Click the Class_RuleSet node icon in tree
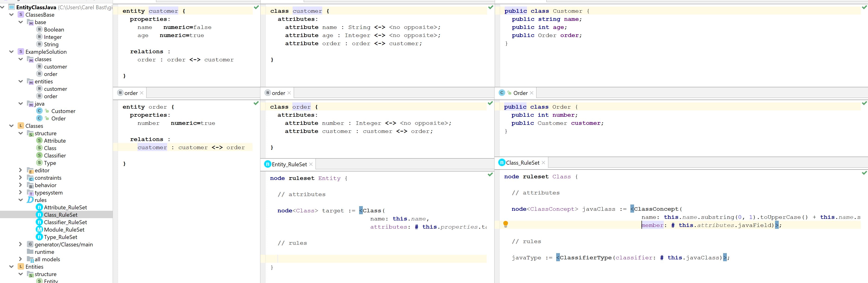 tap(39, 215)
